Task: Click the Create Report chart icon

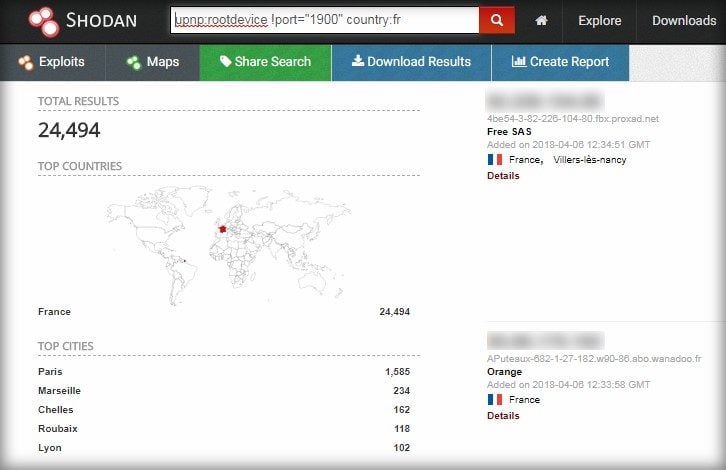Action: coord(519,61)
